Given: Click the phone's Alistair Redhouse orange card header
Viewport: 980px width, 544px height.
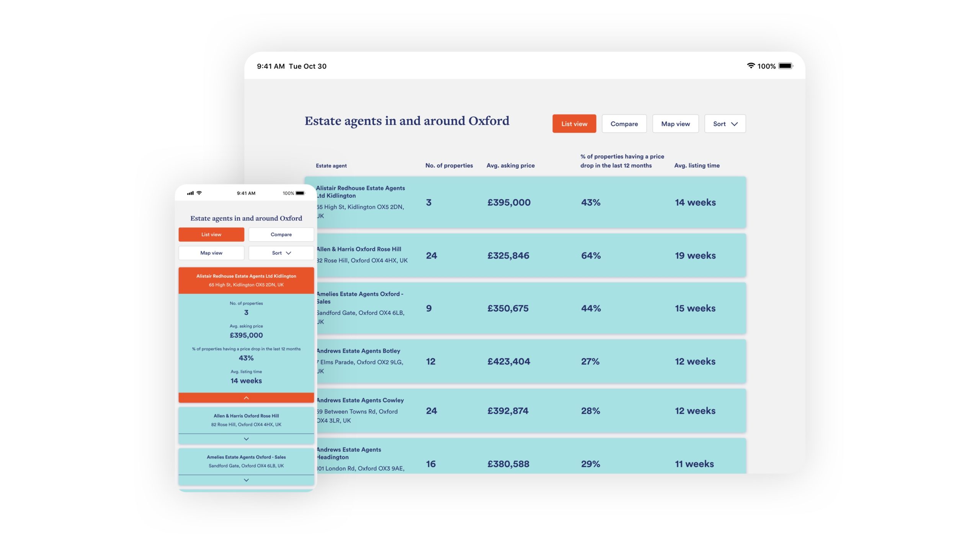Looking at the screenshot, I should pyautogui.click(x=246, y=280).
